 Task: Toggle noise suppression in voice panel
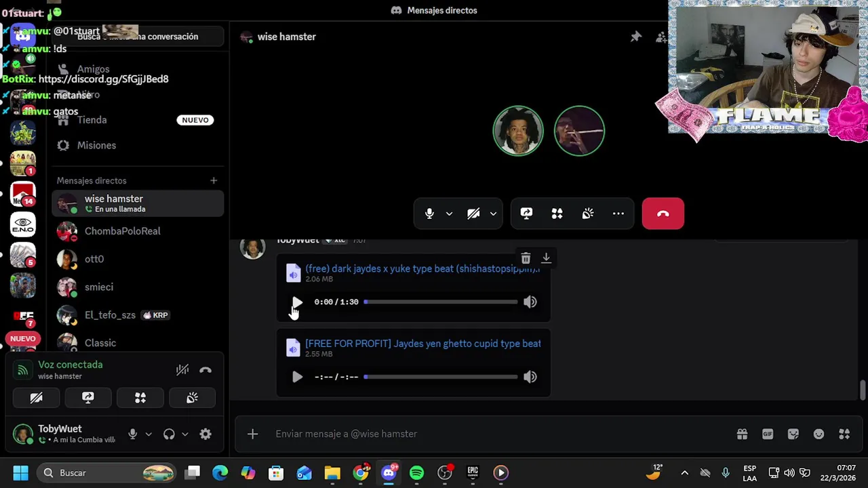point(182,370)
